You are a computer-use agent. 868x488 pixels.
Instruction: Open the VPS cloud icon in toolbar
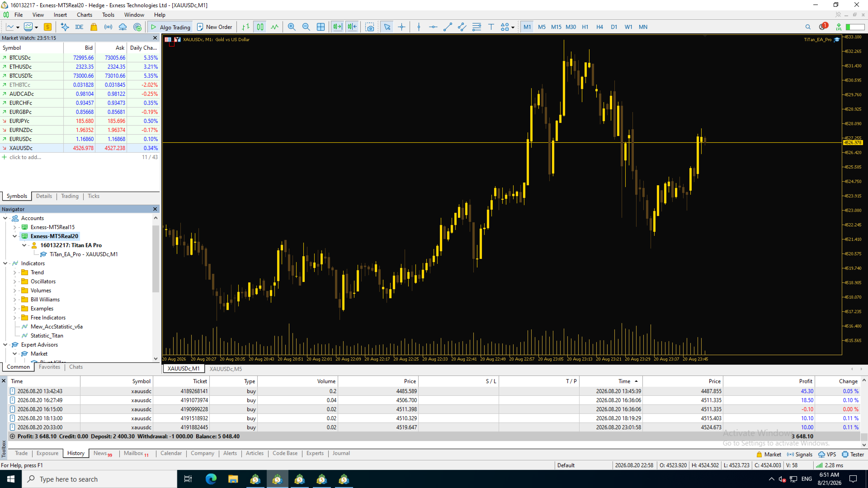(123, 27)
